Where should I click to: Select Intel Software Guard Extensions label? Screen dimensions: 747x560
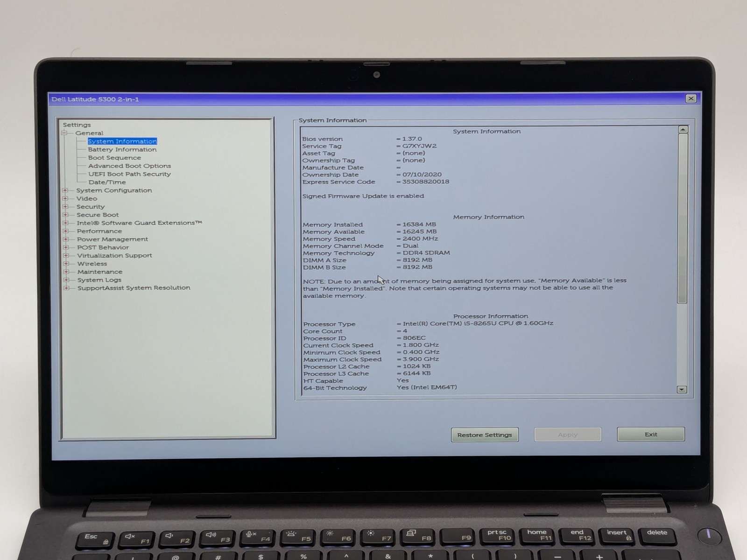pyautogui.click(x=140, y=223)
